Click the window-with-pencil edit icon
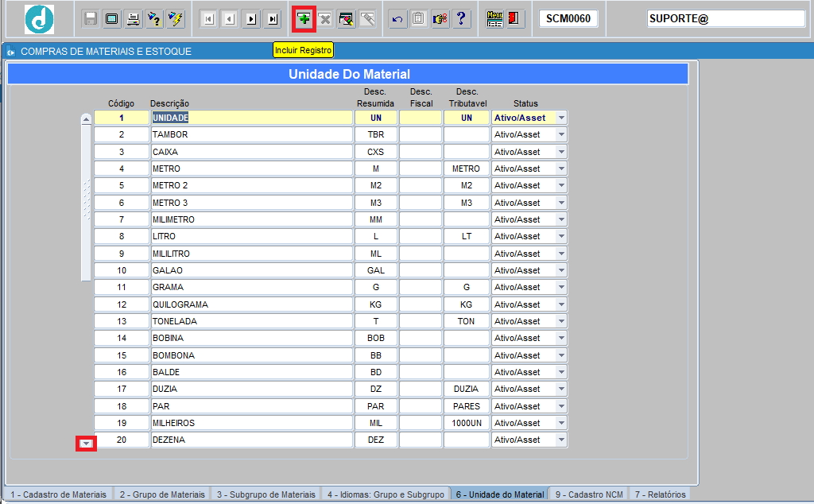 coord(347,19)
